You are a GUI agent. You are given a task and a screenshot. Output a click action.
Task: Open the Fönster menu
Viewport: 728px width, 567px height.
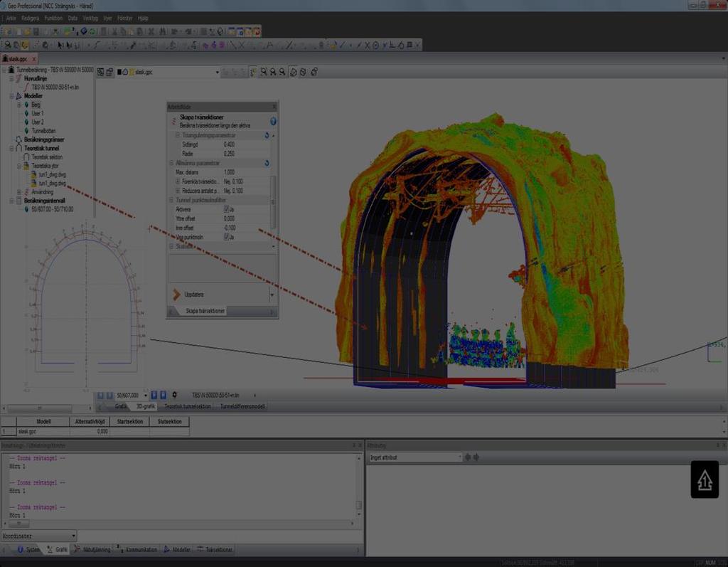[125, 18]
